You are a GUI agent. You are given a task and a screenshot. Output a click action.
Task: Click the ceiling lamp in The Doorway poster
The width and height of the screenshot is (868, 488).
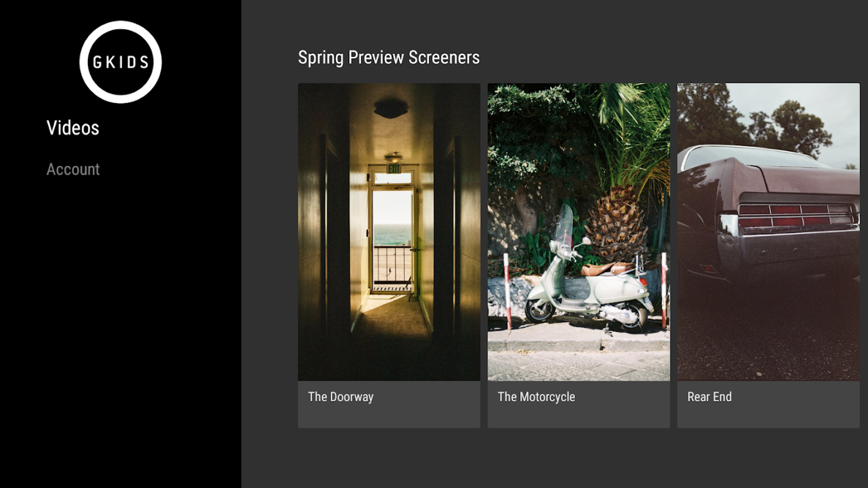391,109
